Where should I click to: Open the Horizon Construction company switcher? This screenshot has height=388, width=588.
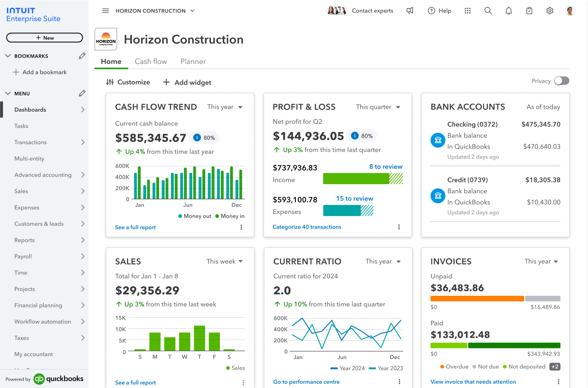155,11
